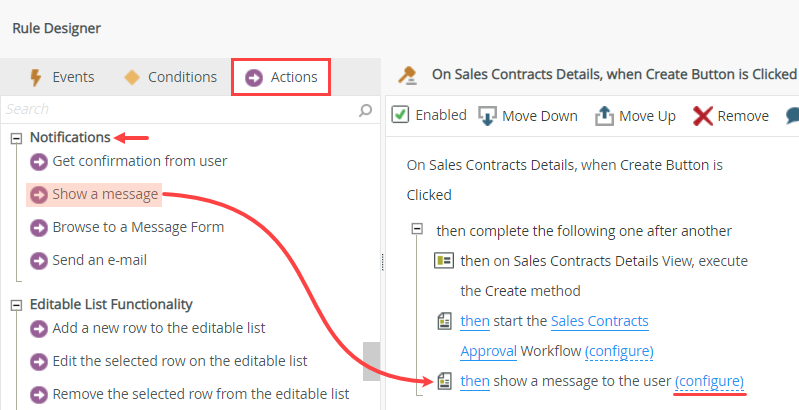The image size is (799, 410).
Task: Click configure link for show a message
Action: (x=709, y=381)
